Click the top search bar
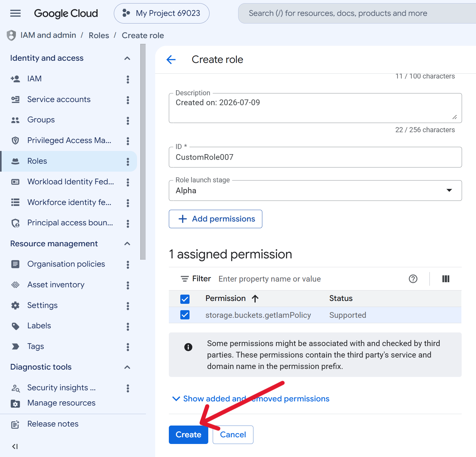Screen dimensions: 476x457 click(x=357, y=13)
